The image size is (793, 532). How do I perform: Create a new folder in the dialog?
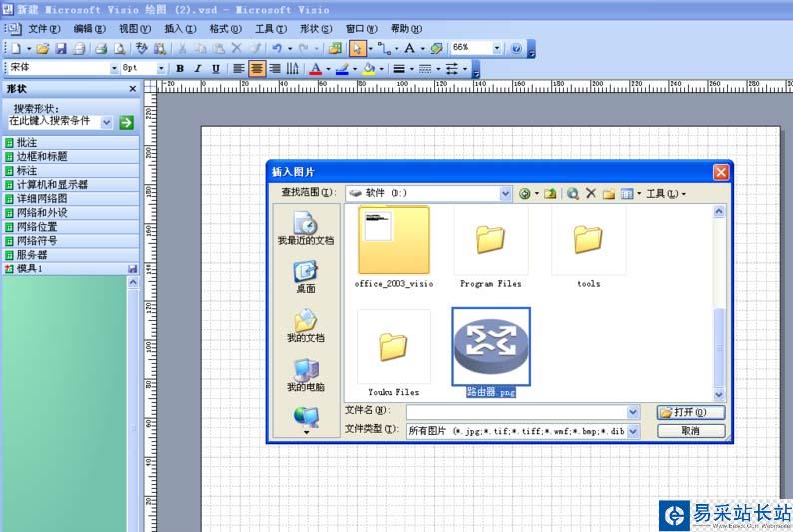point(609,194)
